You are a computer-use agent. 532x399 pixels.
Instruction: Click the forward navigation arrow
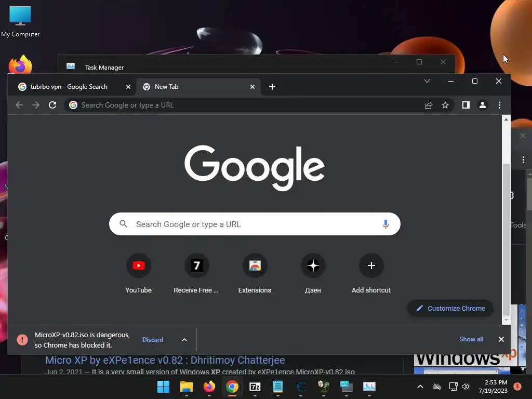pos(36,105)
